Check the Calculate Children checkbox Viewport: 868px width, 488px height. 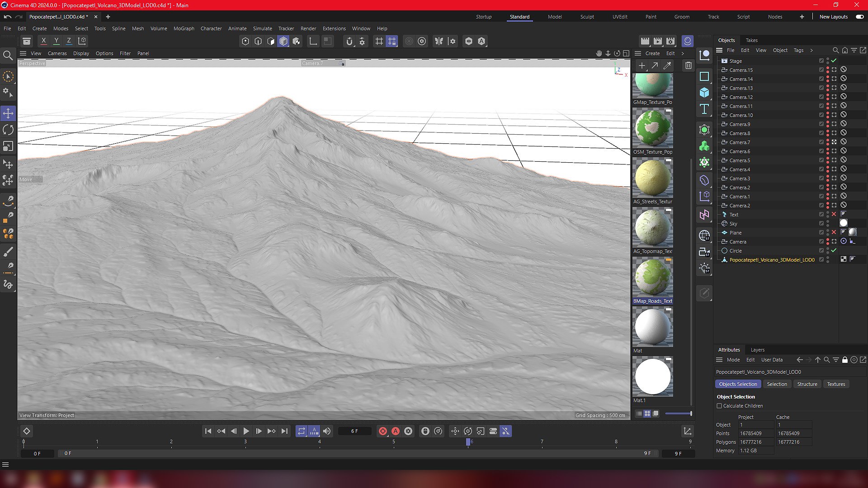coord(719,406)
